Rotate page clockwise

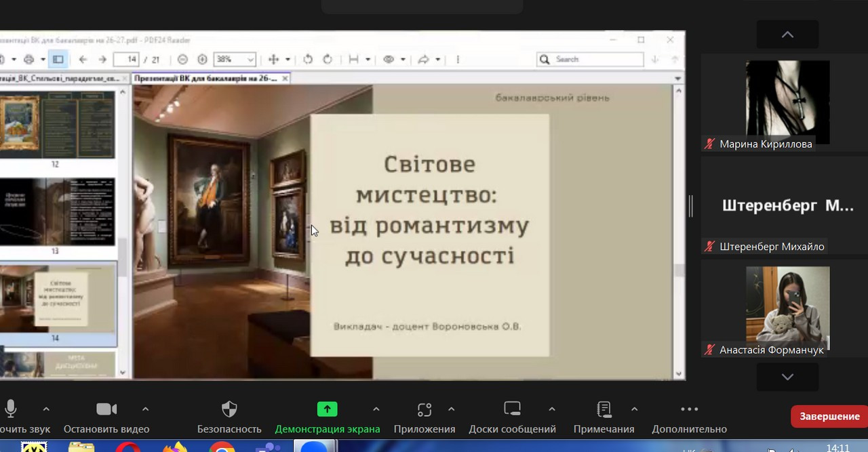328,60
